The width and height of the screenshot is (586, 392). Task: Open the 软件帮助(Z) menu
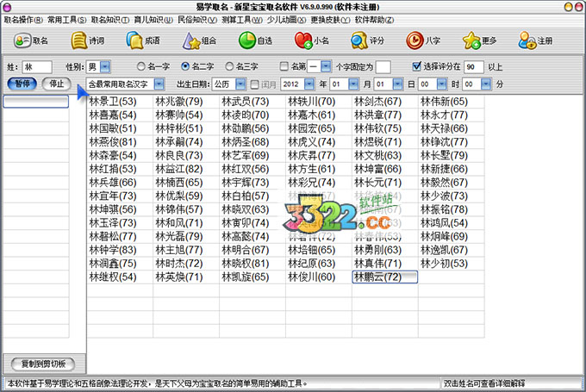pyautogui.click(x=375, y=20)
